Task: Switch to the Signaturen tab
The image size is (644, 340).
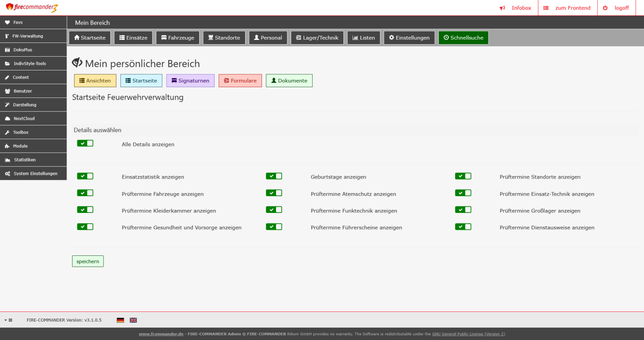Action: click(x=190, y=81)
